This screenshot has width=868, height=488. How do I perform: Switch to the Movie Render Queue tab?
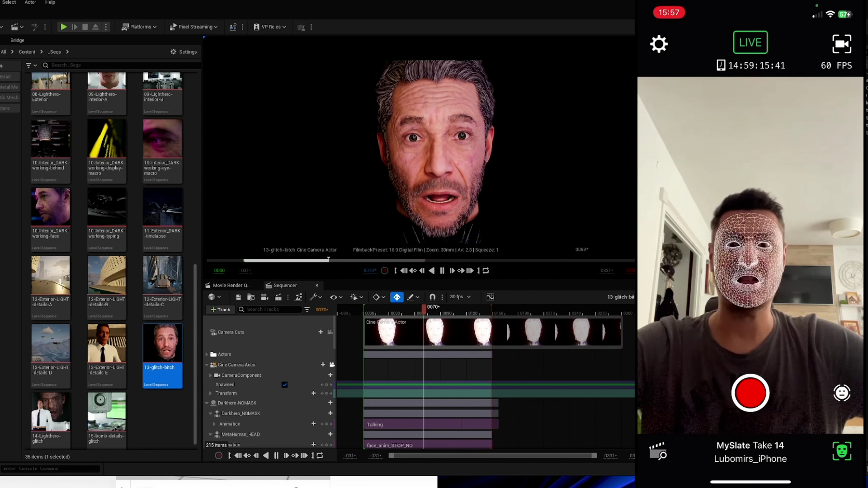coord(231,286)
